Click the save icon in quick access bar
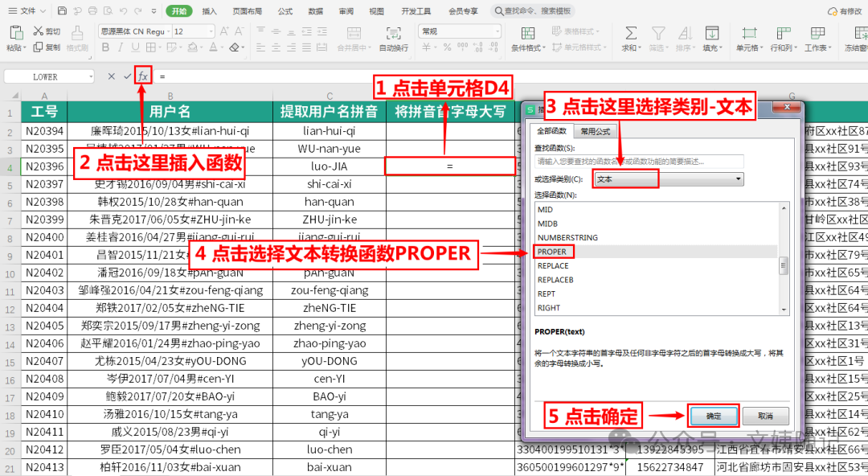Screen dimensions: 868x476 click(62, 11)
